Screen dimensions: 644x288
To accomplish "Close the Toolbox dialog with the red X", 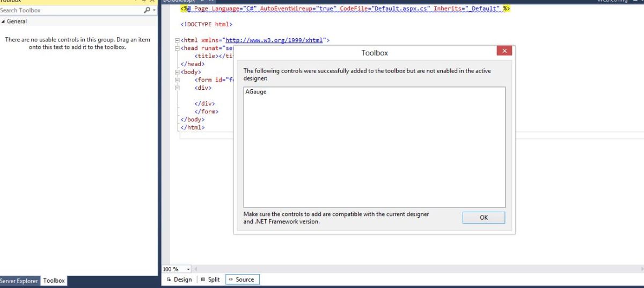I will point(504,51).
